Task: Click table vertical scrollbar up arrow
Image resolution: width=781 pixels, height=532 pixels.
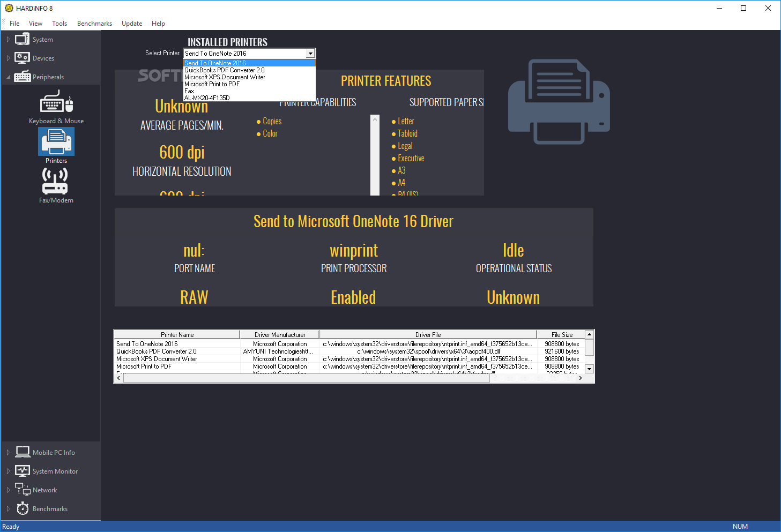Action: pos(589,334)
